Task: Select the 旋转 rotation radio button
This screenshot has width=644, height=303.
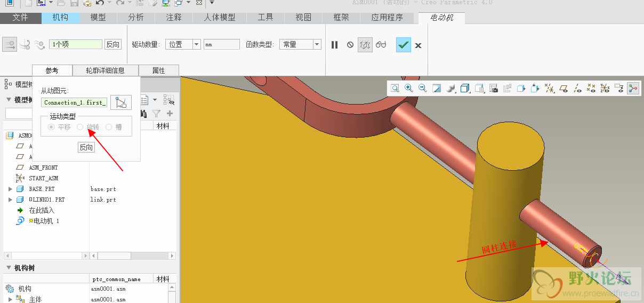Action: [80, 127]
